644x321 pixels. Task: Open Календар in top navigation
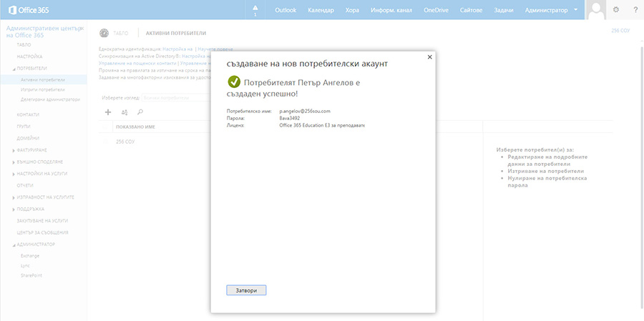[321, 10]
